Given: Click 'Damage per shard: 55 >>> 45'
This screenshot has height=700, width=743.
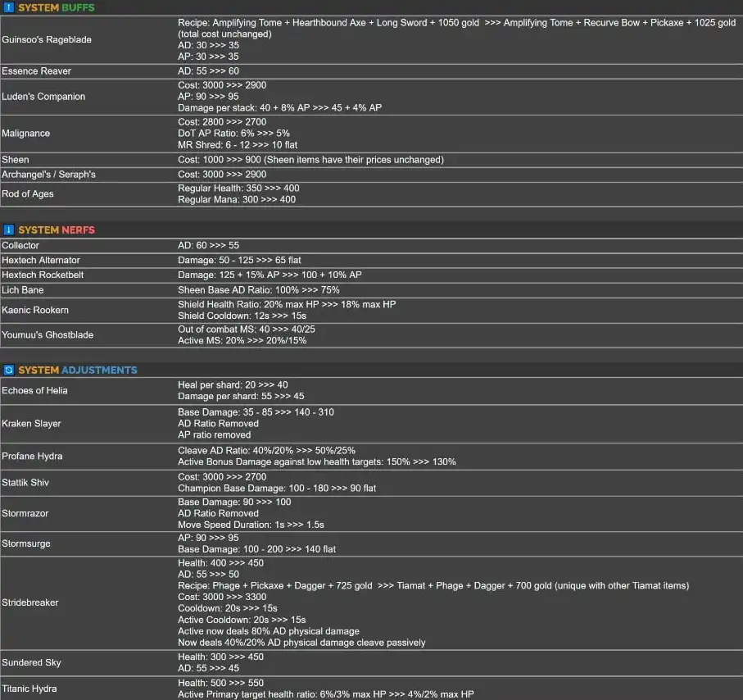Looking at the screenshot, I should (x=241, y=397).
